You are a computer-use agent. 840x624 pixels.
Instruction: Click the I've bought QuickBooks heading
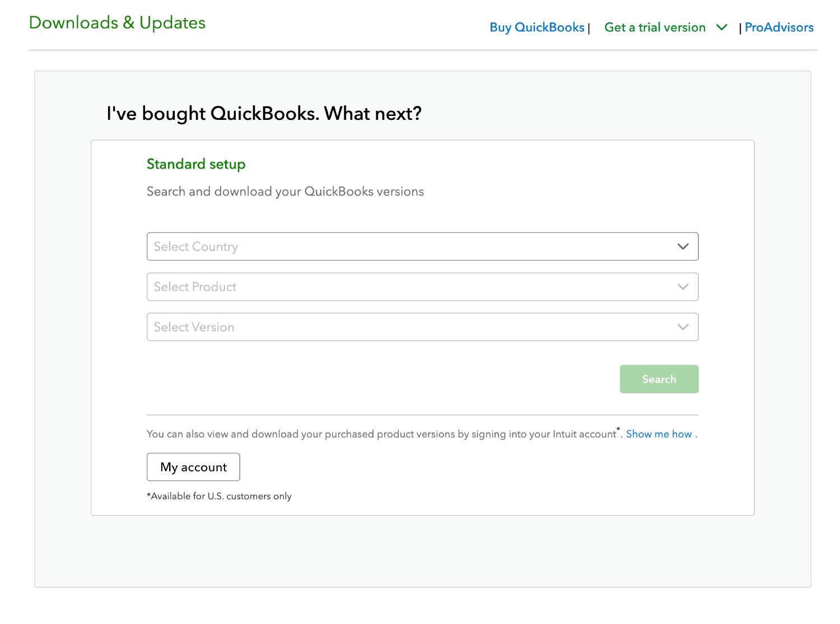[264, 113]
